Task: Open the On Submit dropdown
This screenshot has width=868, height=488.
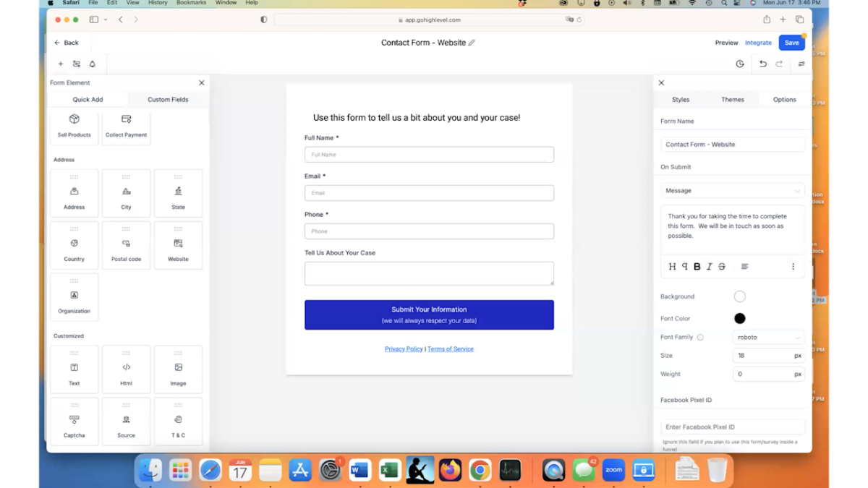Action: tap(732, 190)
